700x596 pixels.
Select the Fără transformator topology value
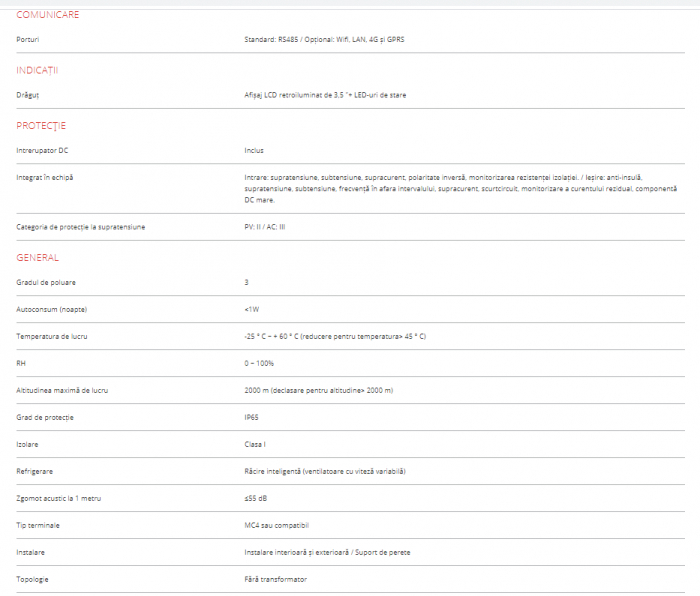(x=275, y=579)
